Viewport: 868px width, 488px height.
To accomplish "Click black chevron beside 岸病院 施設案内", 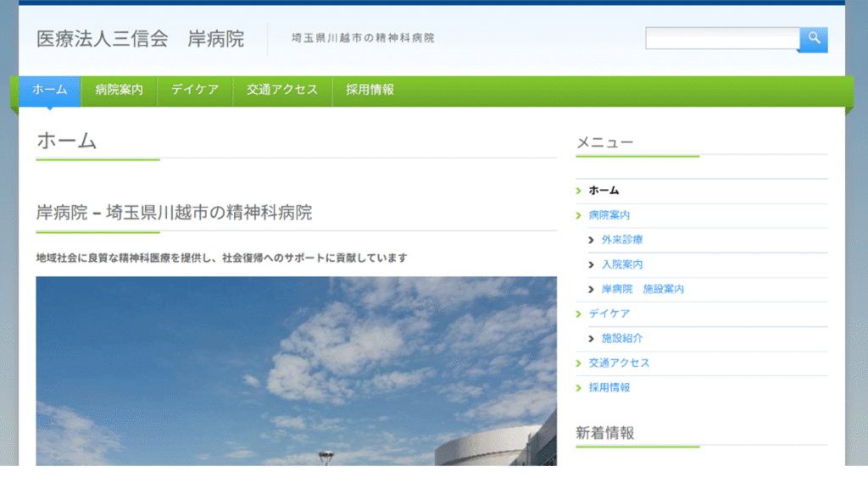I will click(591, 290).
